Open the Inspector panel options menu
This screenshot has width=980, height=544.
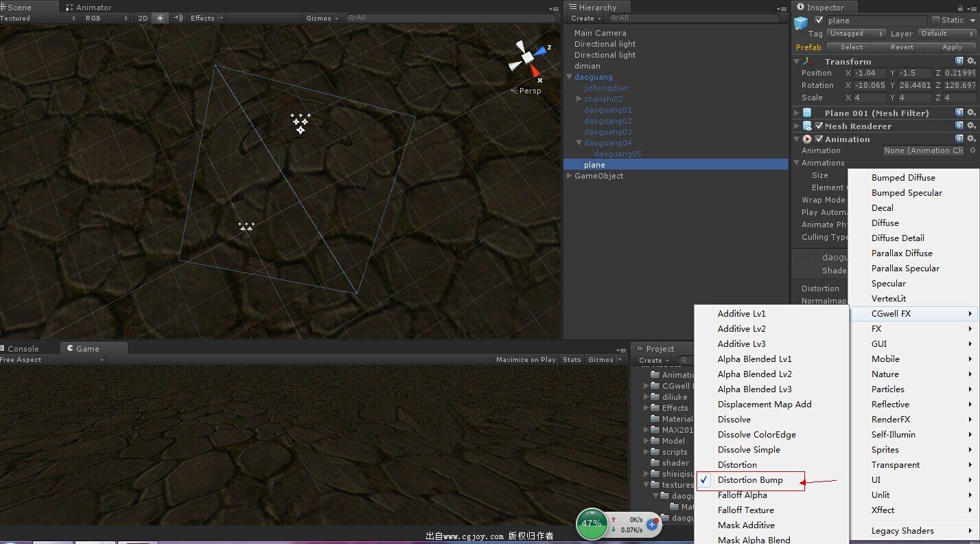[973, 8]
